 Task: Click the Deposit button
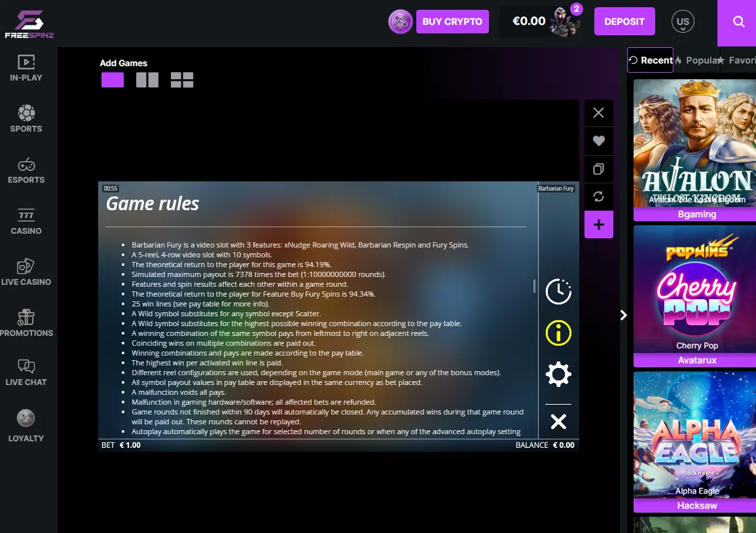624,22
